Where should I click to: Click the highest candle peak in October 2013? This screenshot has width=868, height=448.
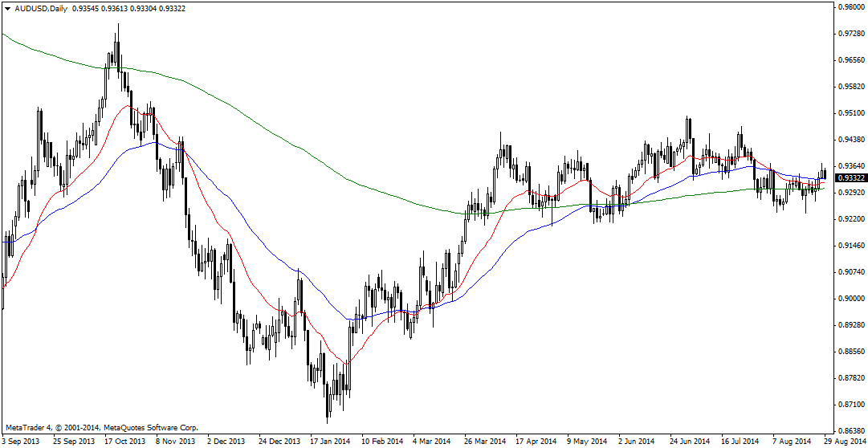(x=118, y=26)
